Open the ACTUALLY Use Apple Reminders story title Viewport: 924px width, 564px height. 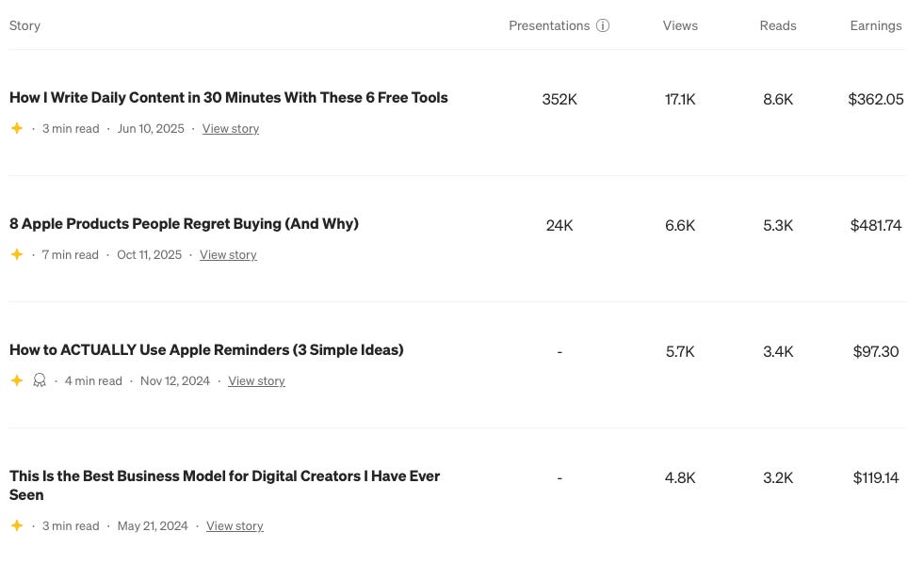tap(206, 349)
